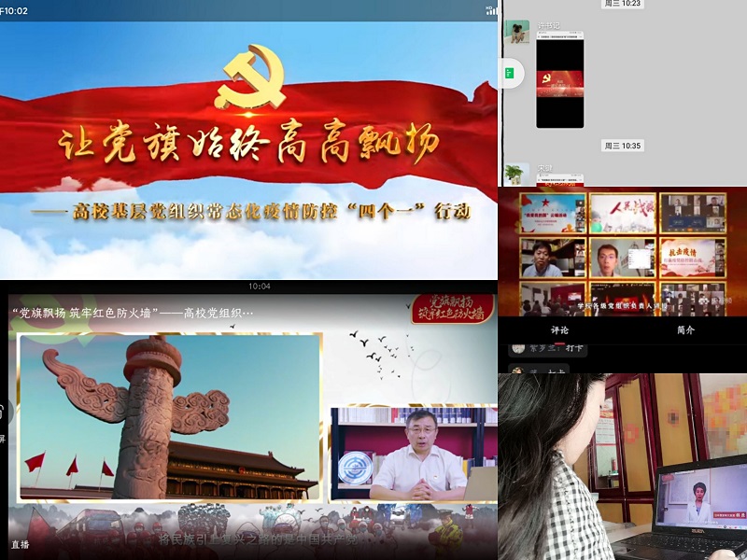This screenshot has height=560, width=747.
Task: Tap the 华表 monument video frame
Action: tap(170, 417)
